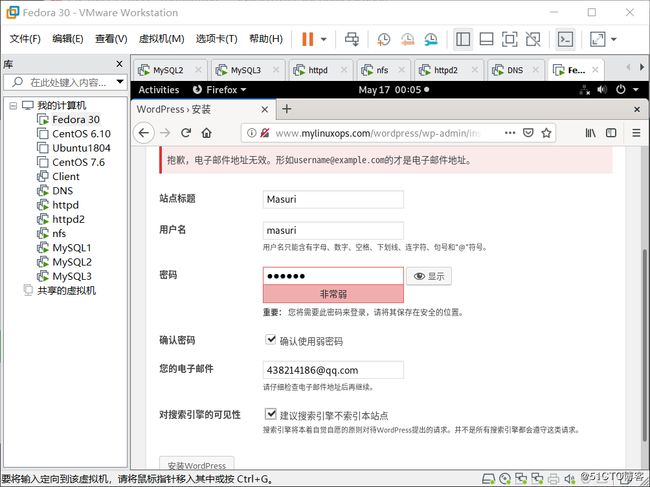The height and width of the screenshot is (487, 650).
Task: Open the 文件(F) menu
Action: coord(25,39)
